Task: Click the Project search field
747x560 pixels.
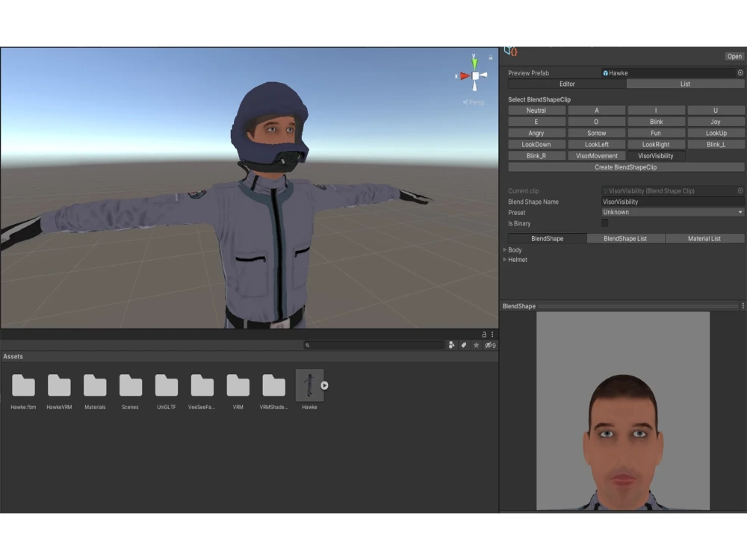Action: [374, 345]
